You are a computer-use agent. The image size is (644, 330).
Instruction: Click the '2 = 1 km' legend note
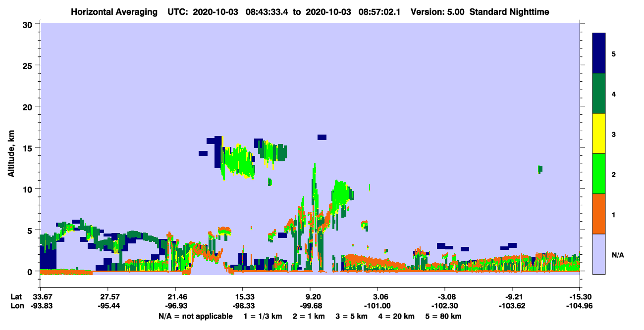pyautogui.click(x=309, y=316)
